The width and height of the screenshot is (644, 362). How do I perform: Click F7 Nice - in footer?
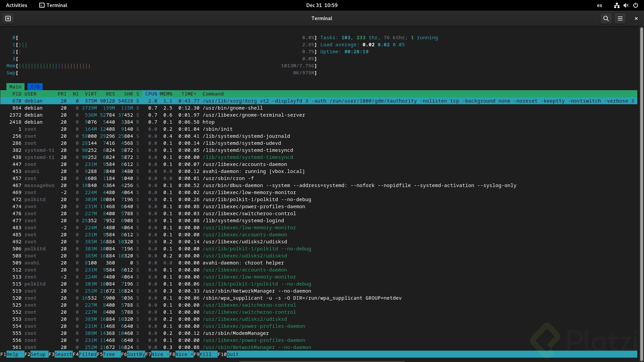coord(157,354)
